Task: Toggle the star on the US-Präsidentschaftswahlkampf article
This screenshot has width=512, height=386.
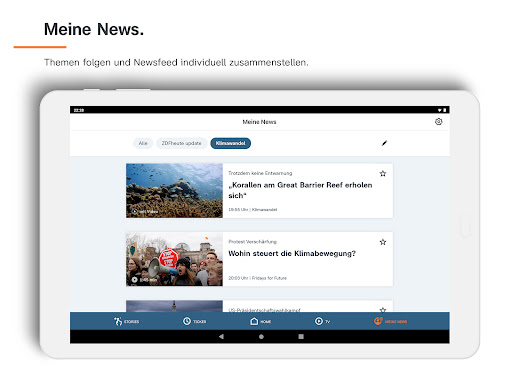Action: [383, 309]
